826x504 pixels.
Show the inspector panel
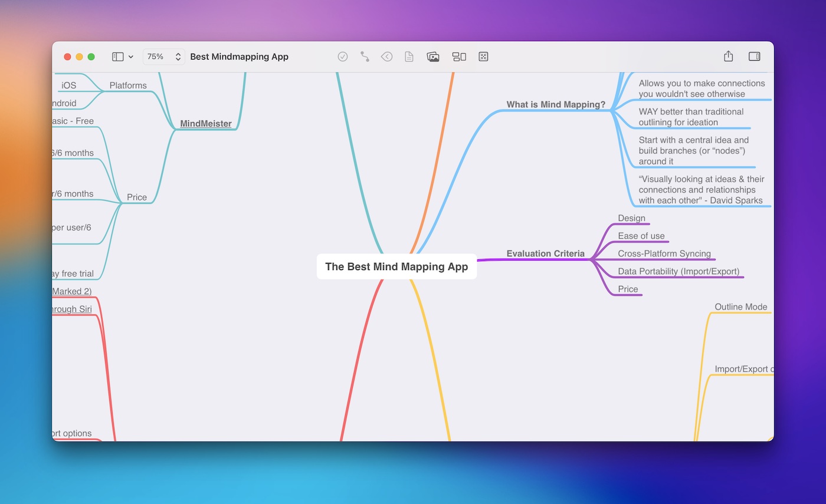(x=754, y=57)
